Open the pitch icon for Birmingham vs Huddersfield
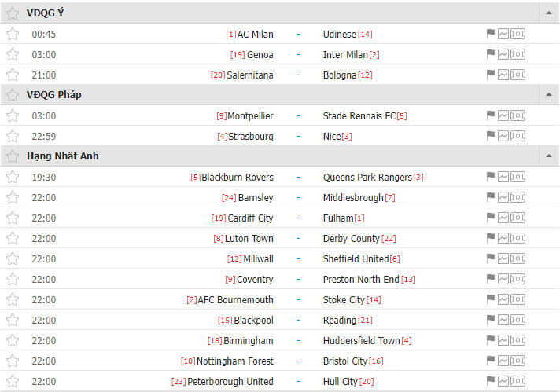 click(518, 340)
